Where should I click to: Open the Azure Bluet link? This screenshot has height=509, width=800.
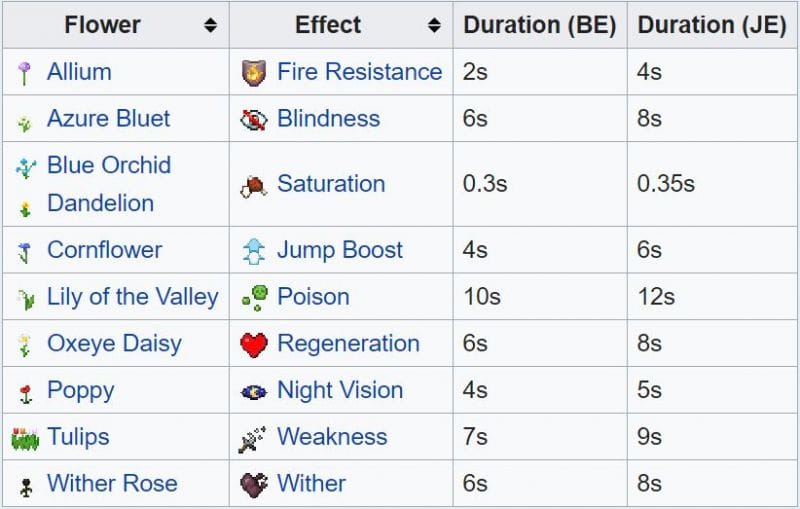click(108, 118)
